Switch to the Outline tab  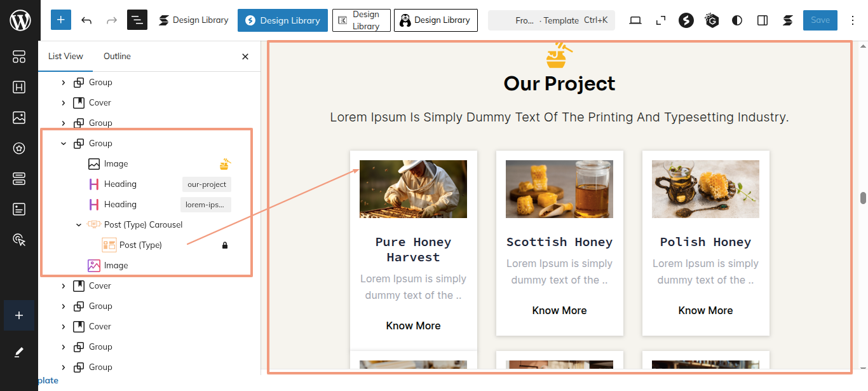(117, 57)
